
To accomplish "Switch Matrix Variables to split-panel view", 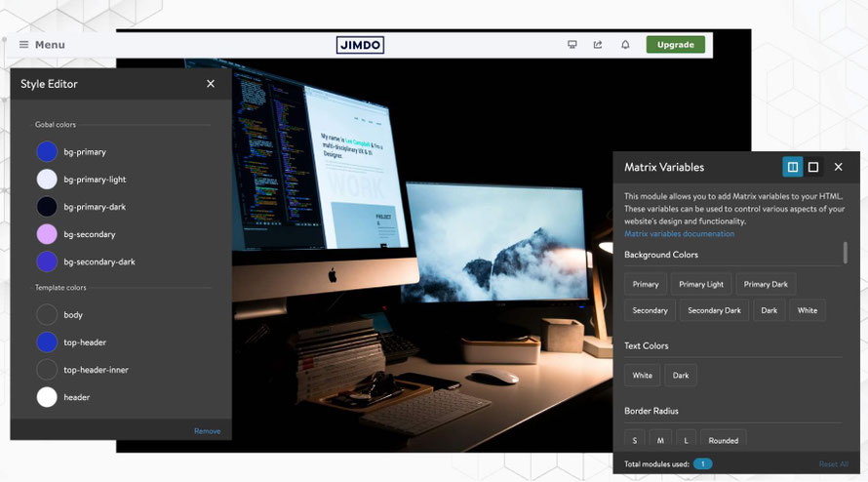I will point(793,167).
